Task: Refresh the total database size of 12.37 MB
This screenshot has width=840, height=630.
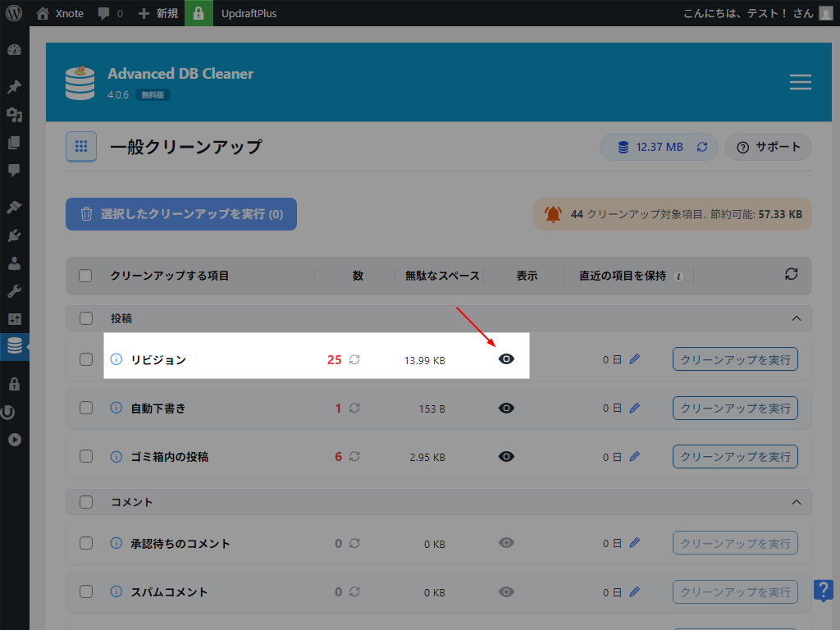Action: coord(701,146)
